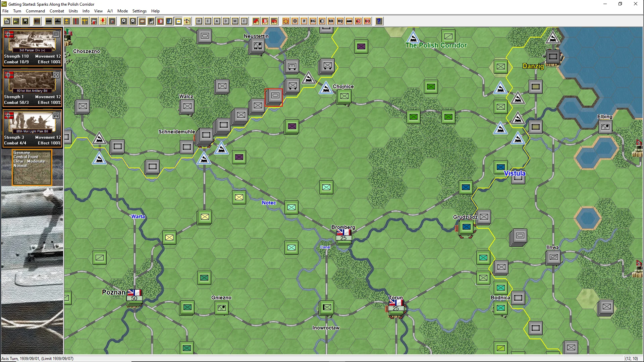Click the yellow rectangle toolbar icon
644x362 pixels.
click(178, 21)
